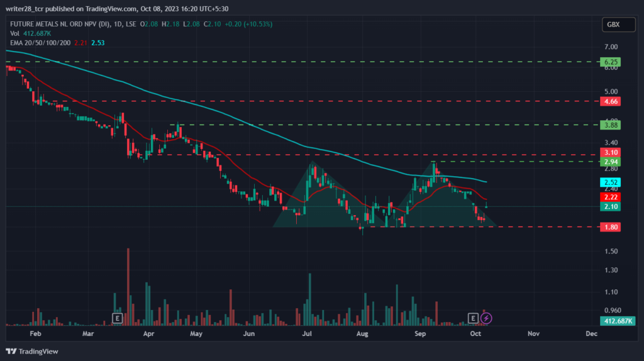Select the 1.80 red support label
The width and height of the screenshot is (644, 361).
pos(610,227)
